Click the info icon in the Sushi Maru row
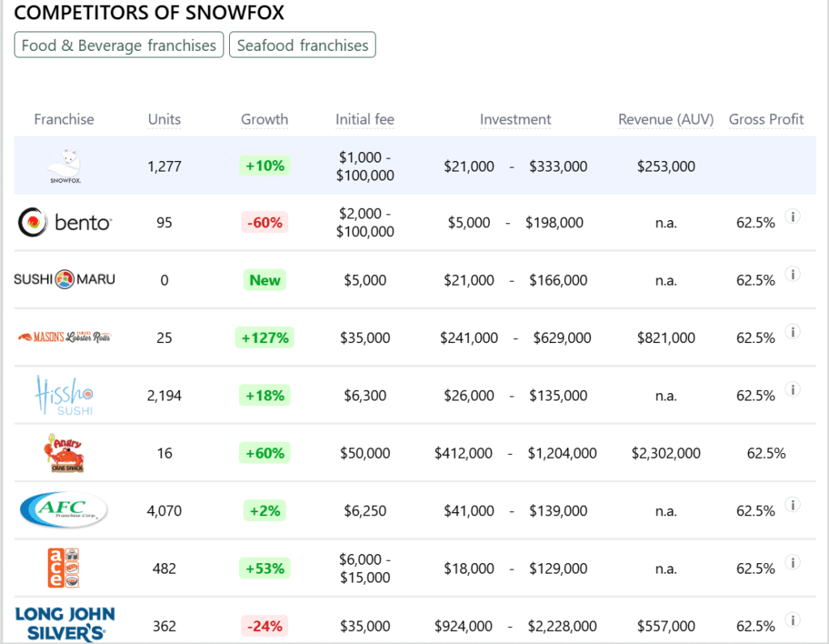Image resolution: width=829 pixels, height=644 pixels. tap(792, 273)
